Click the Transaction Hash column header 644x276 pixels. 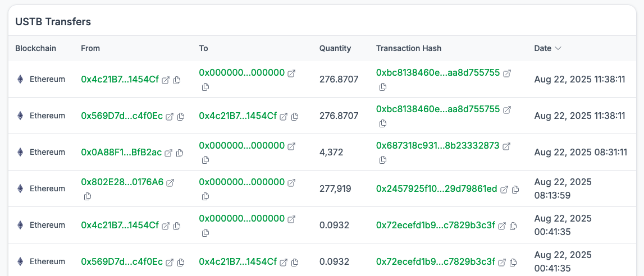coord(409,48)
